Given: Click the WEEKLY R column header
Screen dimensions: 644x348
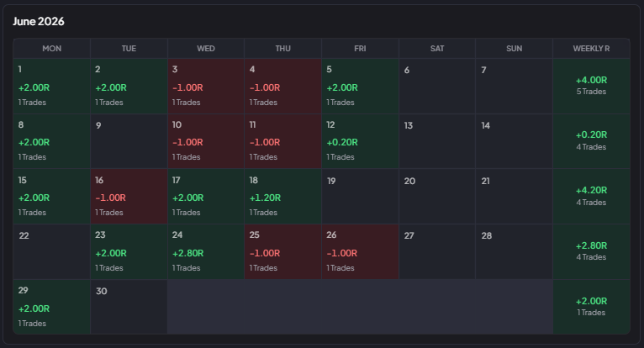Looking at the screenshot, I should tap(591, 49).
